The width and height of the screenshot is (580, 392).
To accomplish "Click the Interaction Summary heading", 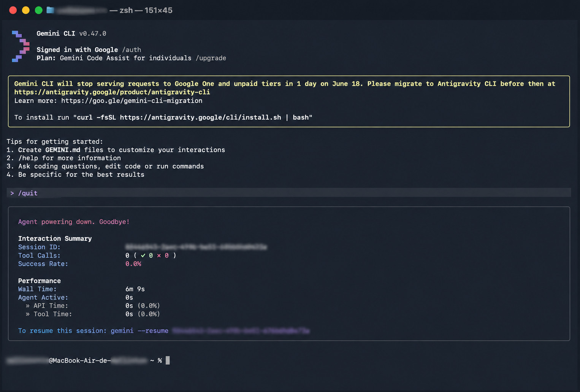I will [55, 238].
